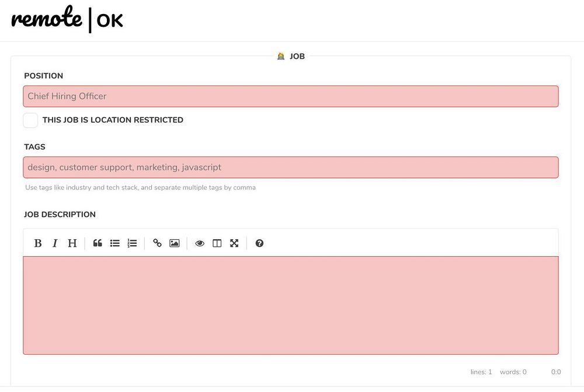Click the "0:0" cursor position indicator
This screenshot has width=584, height=392.
[556, 372]
